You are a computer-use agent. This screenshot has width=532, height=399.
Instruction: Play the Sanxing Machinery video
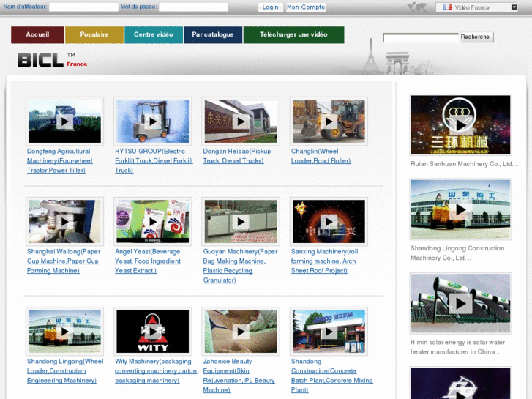click(x=329, y=221)
